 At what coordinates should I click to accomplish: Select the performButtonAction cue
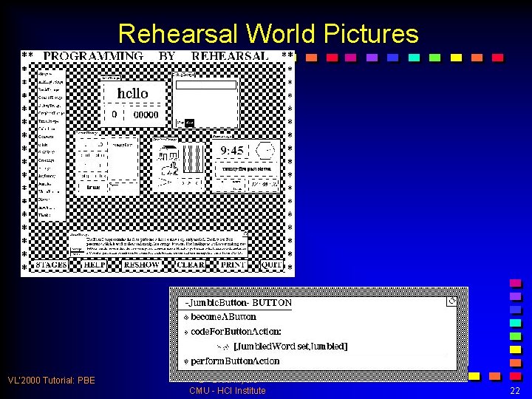tap(235, 361)
